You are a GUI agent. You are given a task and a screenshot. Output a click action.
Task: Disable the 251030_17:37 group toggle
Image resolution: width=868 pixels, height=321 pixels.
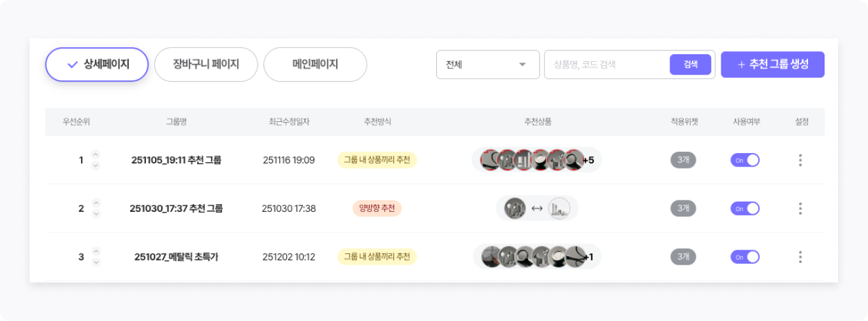tap(745, 209)
